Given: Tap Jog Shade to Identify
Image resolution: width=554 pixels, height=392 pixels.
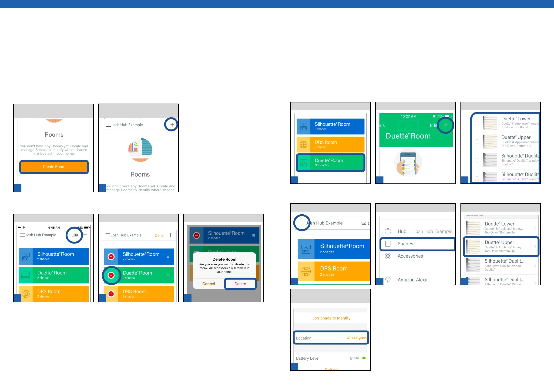Looking at the screenshot, I should pyautogui.click(x=332, y=318).
